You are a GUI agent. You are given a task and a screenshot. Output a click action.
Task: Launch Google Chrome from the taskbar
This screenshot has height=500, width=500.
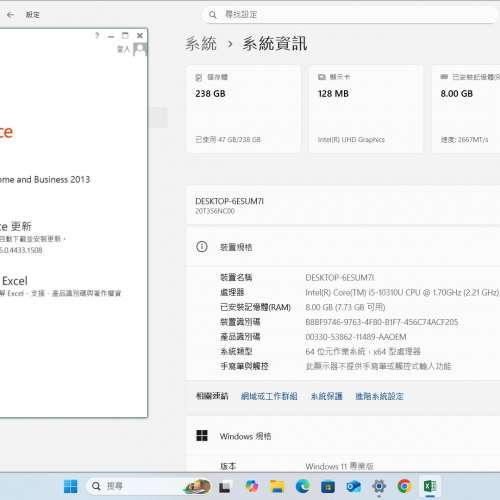404,487
